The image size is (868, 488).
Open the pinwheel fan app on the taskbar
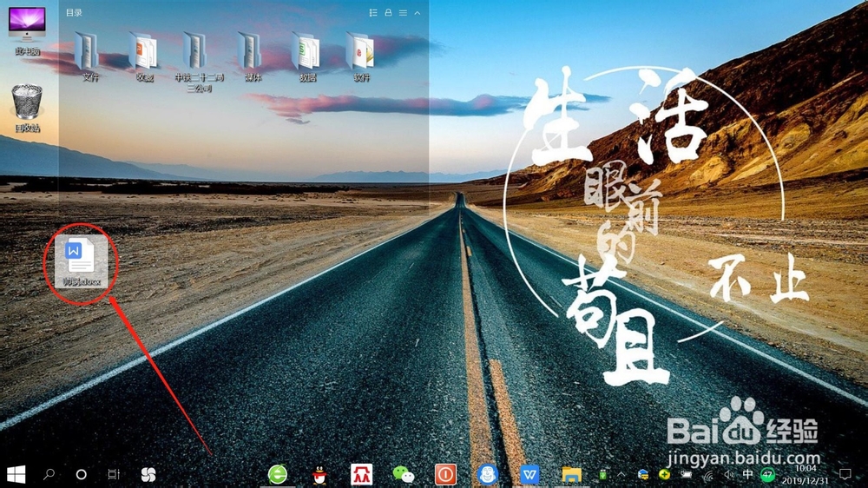click(148, 474)
